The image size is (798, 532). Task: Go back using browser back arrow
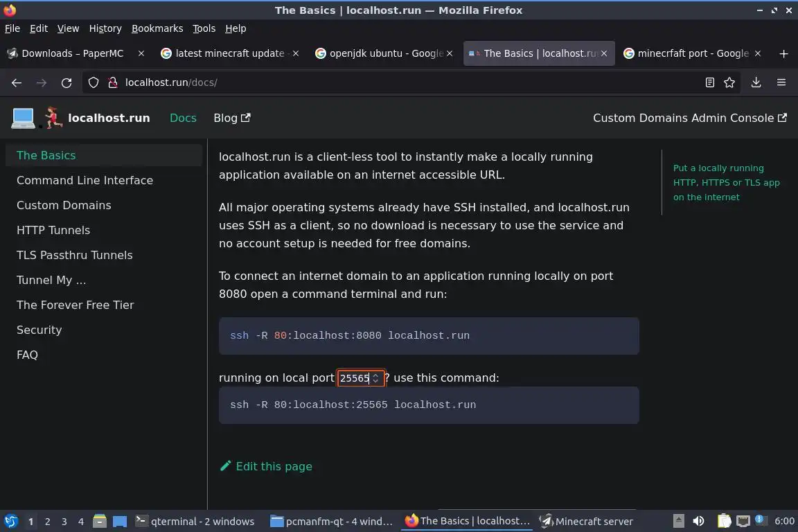click(17, 82)
